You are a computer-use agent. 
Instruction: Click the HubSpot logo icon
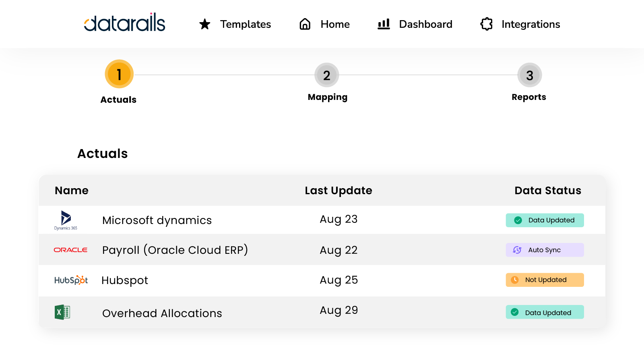pos(71,280)
